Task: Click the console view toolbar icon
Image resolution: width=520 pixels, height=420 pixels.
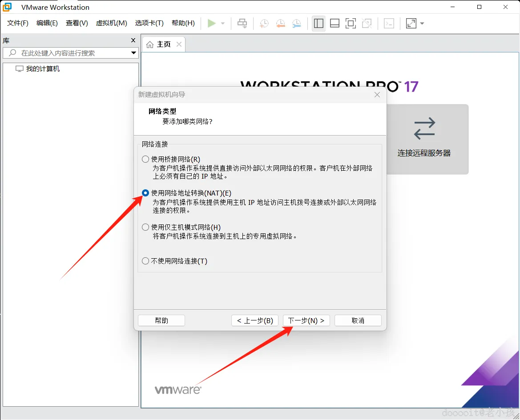Action: [x=389, y=23]
